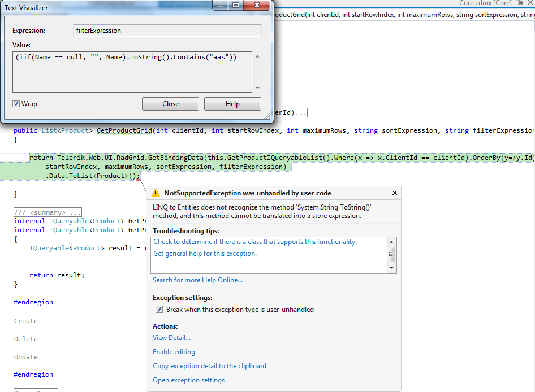
Task: Click Value box scrollbar down arrow
Action: pyautogui.click(x=258, y=88)
